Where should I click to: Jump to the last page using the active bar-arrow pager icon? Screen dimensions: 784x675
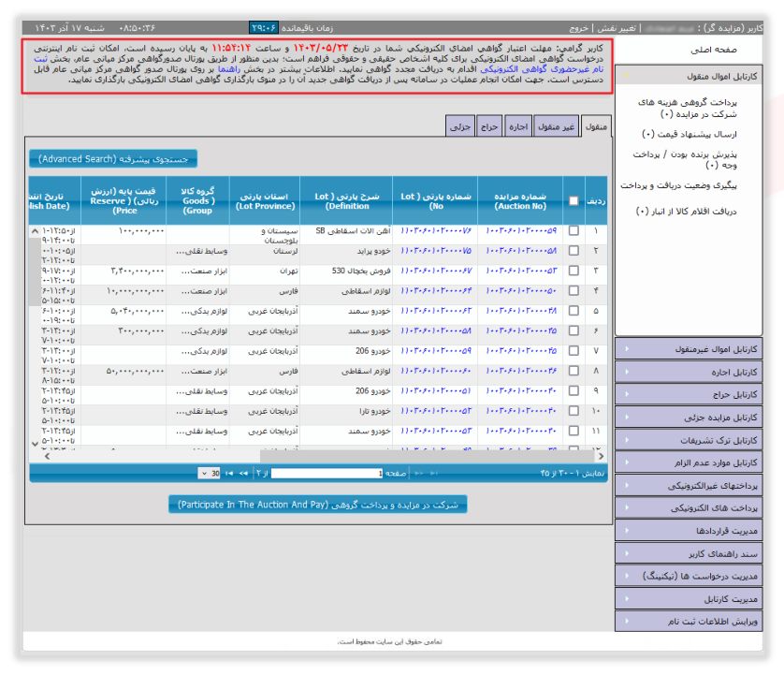pos(229,473)
